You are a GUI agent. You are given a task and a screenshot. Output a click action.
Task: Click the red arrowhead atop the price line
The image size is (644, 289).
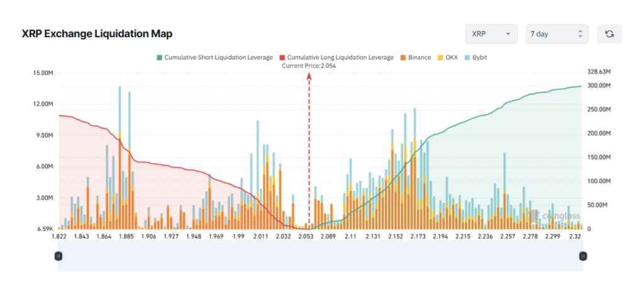[309, 76]
